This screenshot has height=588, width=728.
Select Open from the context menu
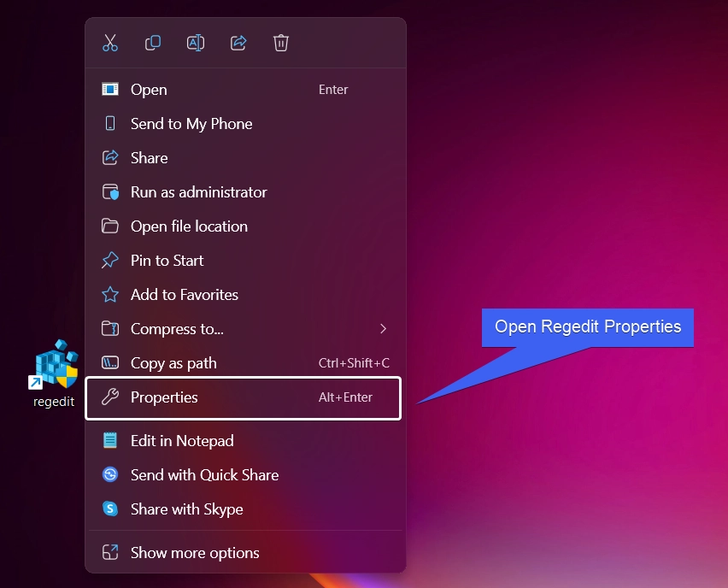(245, 90)
